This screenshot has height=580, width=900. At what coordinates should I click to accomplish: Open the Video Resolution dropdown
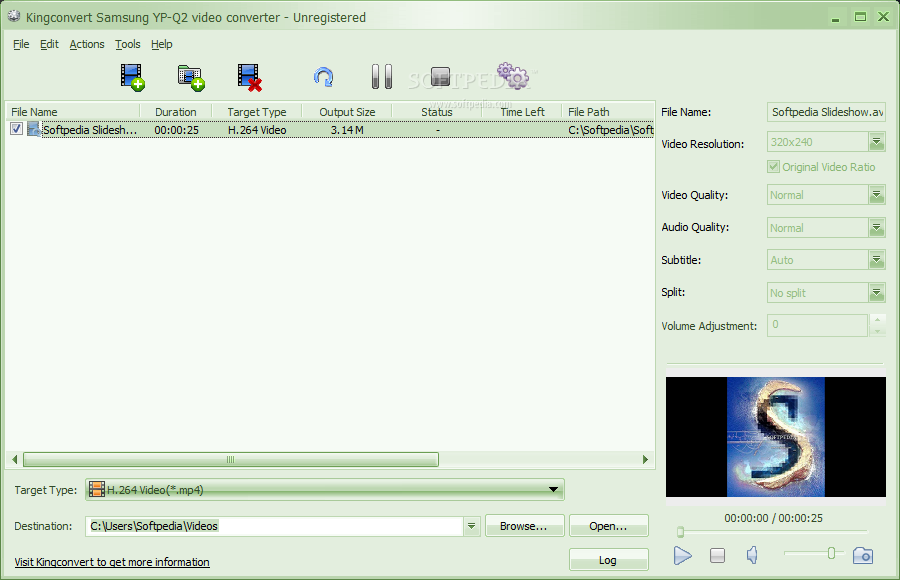[876, 141]
